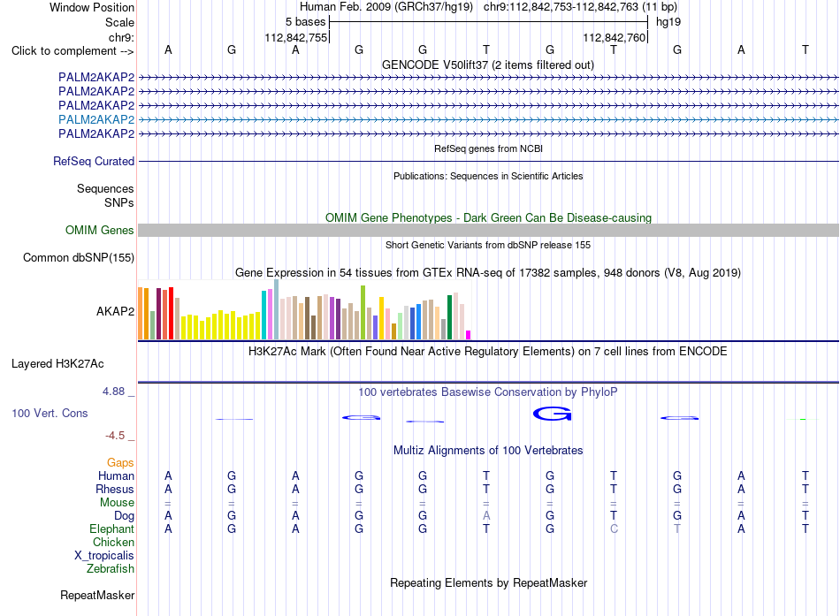Click the 'Click to complement -->' label
This screenshot has width=840, height=616.
click(73, 51)
